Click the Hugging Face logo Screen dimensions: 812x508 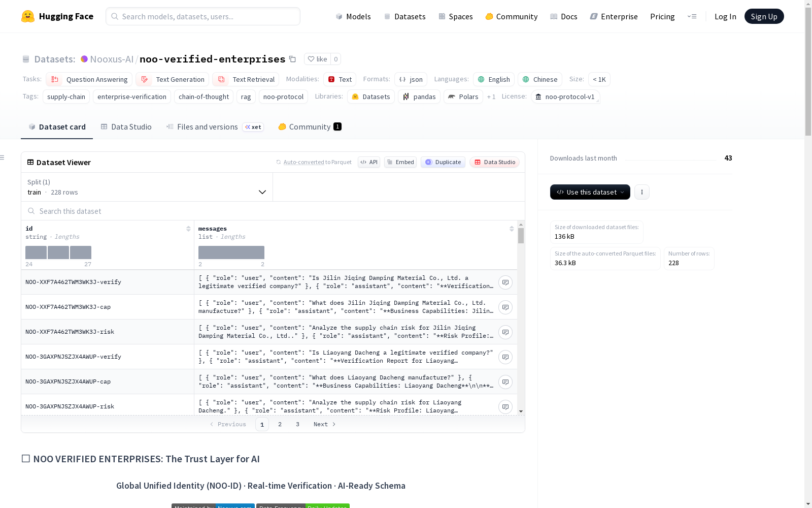click(57, 16)
